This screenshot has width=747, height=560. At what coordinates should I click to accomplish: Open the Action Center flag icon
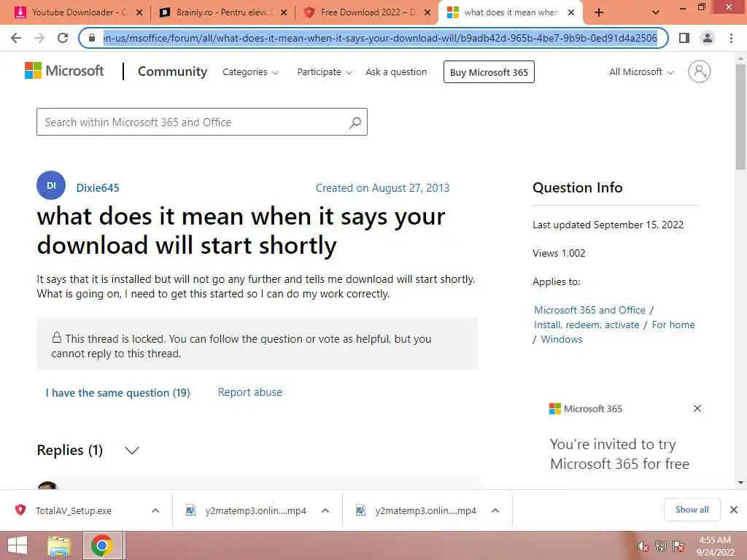click(x=678, y=546)
